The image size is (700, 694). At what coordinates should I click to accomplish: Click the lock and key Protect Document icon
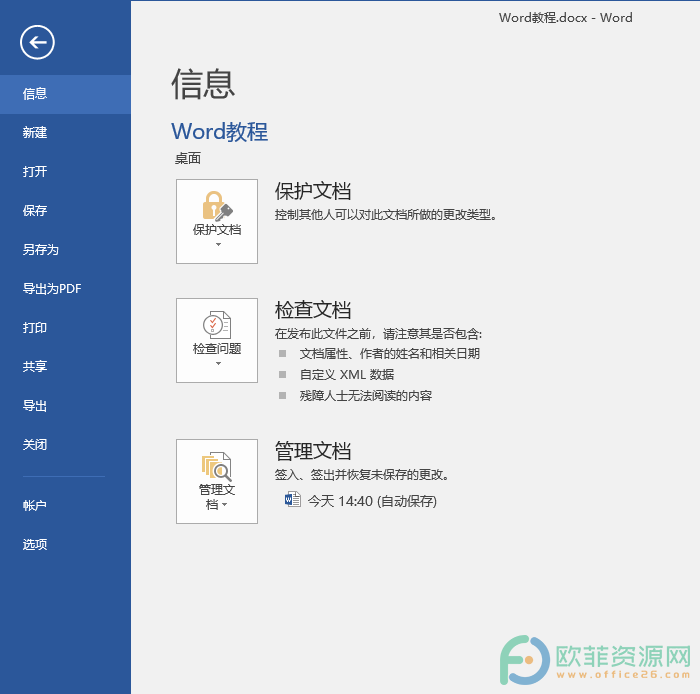[x=217, y=206]
